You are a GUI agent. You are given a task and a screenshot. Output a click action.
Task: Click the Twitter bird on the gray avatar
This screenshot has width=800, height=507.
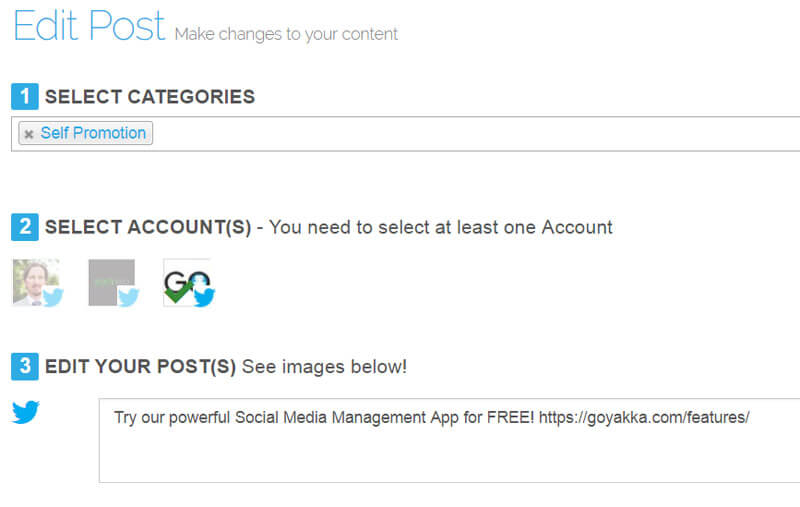click(x=129, y=297)
